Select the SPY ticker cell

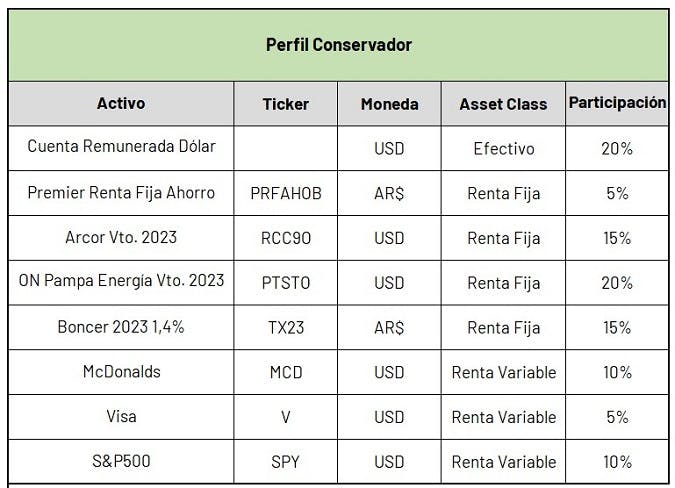[x=286, y=462]
